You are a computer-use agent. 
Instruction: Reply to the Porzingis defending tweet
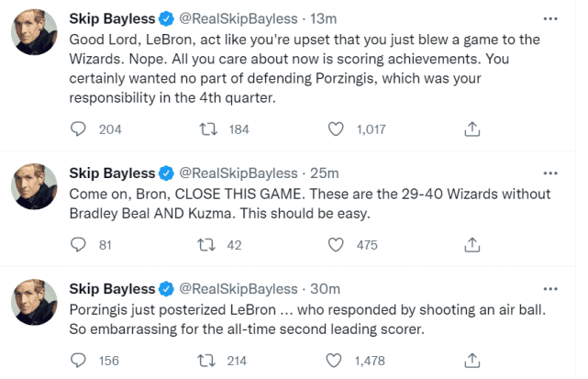[x=79, y=129]
